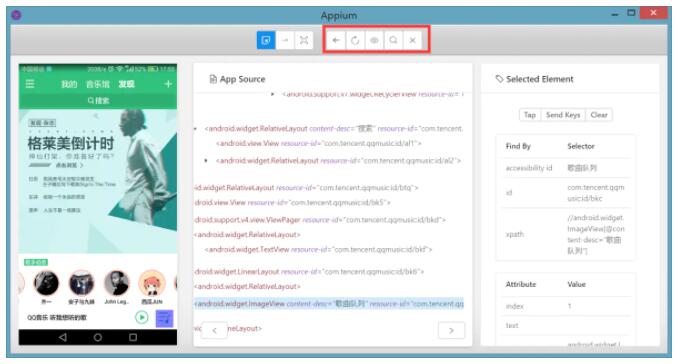Select 发现 tab in phone screenshot
The image size is (677, 364).
tap(127, 84)
